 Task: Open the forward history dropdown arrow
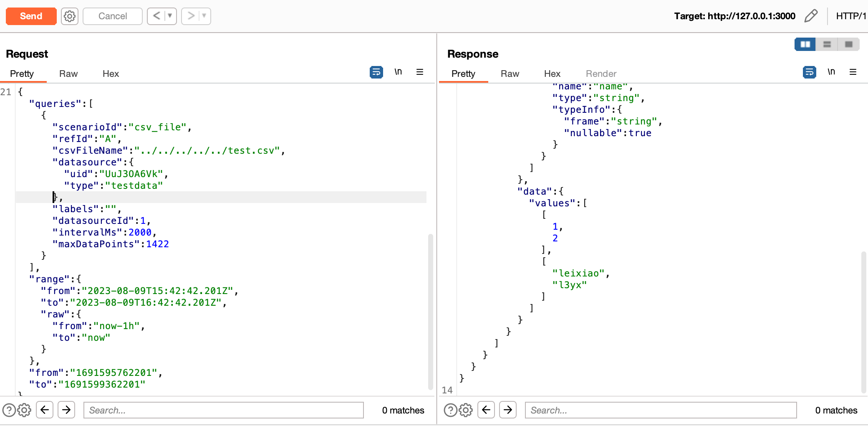point(204,16)
